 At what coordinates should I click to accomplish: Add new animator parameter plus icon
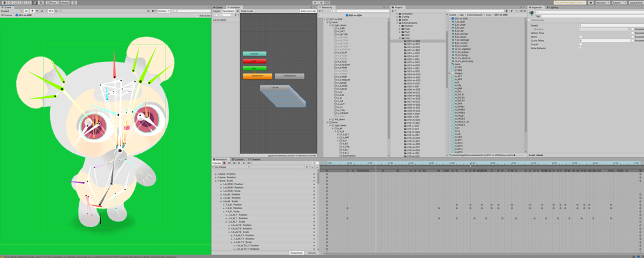(x=237, y=15)
